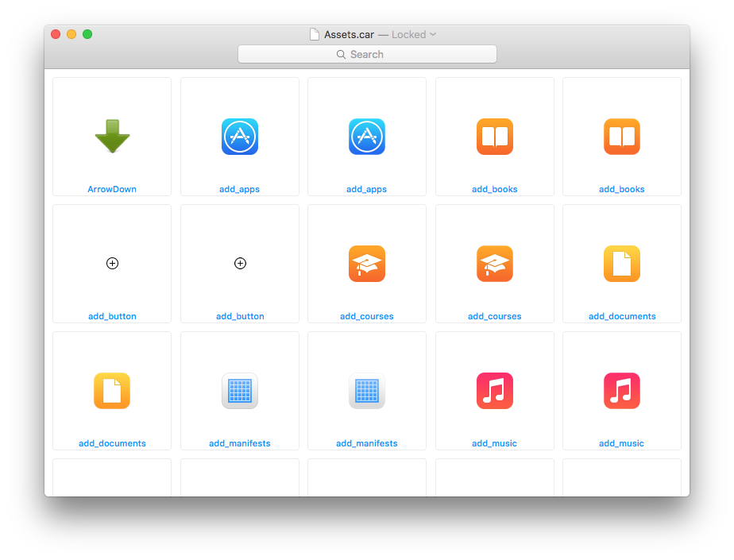
Task: Click add_courses label in tile beside add_button
Action: [366, 316]
